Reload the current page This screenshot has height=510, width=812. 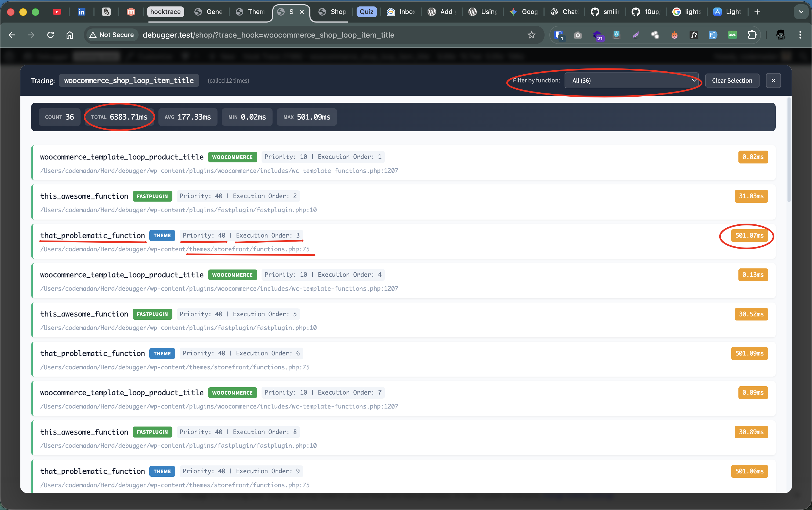(x=50, y=35)
